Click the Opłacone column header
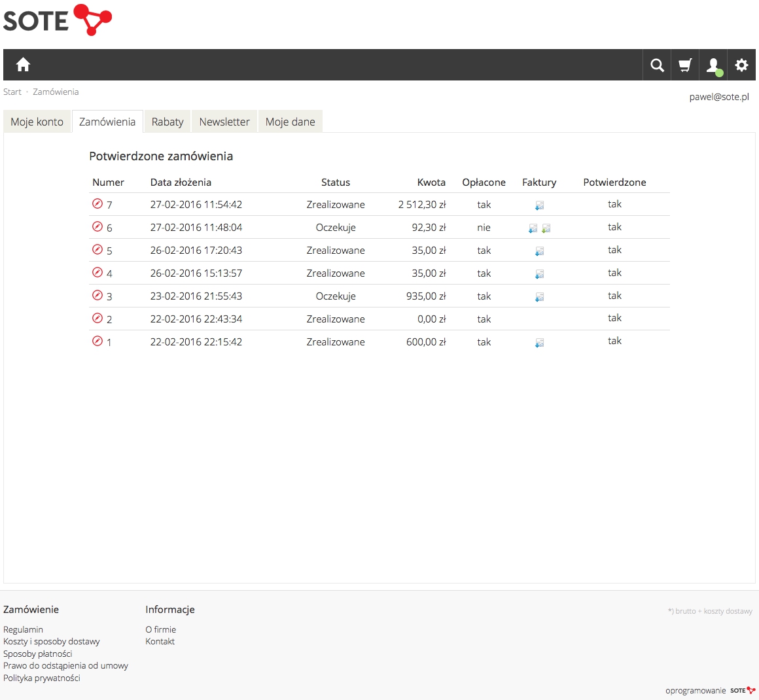Viewport: 759px width, 700px height. click(x=484, y=182)
